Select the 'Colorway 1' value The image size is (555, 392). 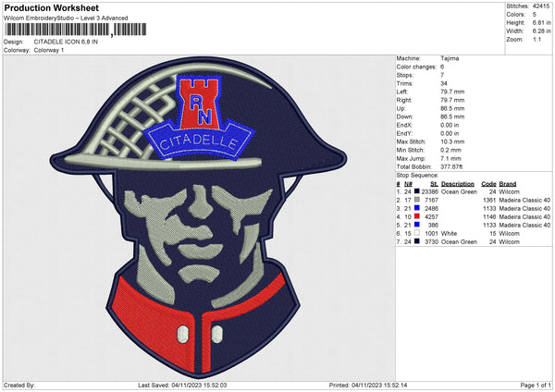tap(49, 50)
